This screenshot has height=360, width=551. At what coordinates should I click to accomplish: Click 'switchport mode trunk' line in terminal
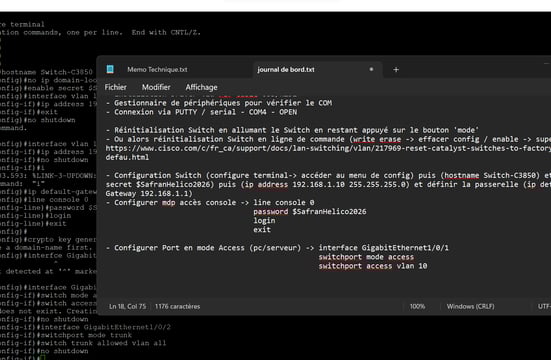[x=66, y=335]
